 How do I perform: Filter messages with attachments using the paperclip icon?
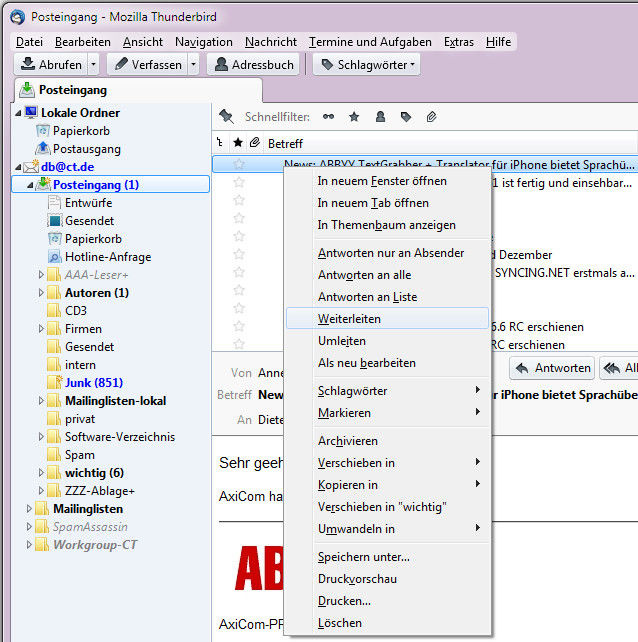(432, 117)
